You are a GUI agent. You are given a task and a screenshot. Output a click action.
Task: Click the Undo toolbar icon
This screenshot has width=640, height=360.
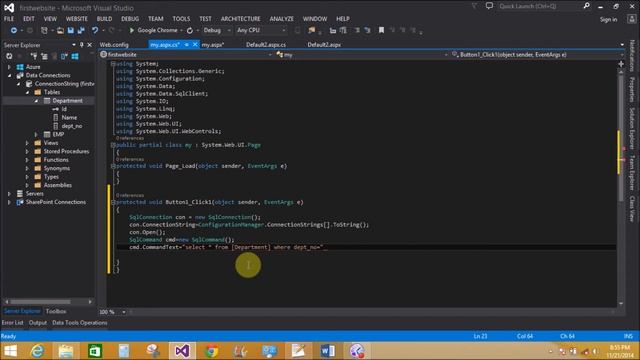95,31
